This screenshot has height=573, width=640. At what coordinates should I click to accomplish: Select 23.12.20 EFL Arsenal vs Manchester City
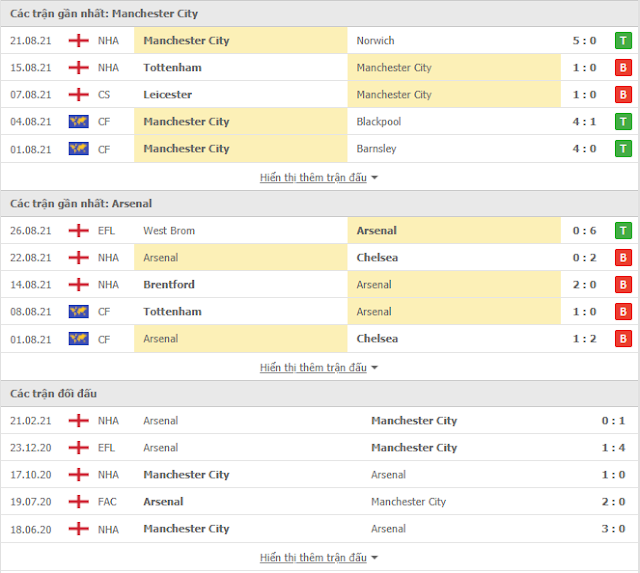(x=320, y=448)
